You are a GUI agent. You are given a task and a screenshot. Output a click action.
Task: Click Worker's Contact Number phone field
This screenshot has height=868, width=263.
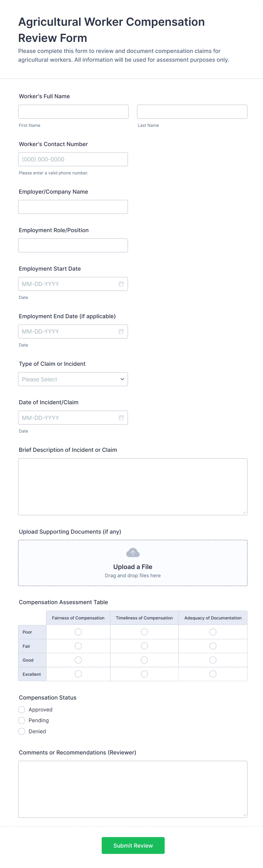(73, 159)
